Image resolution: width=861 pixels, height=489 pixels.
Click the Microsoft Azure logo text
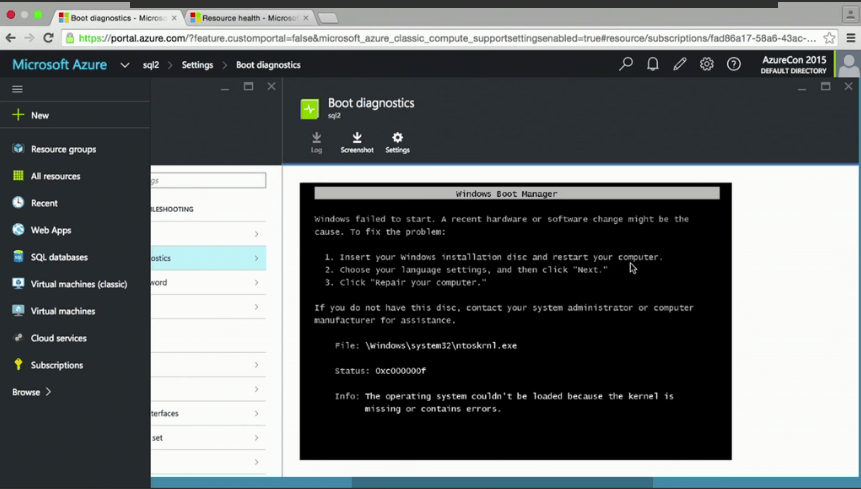(x=59, y=64)
